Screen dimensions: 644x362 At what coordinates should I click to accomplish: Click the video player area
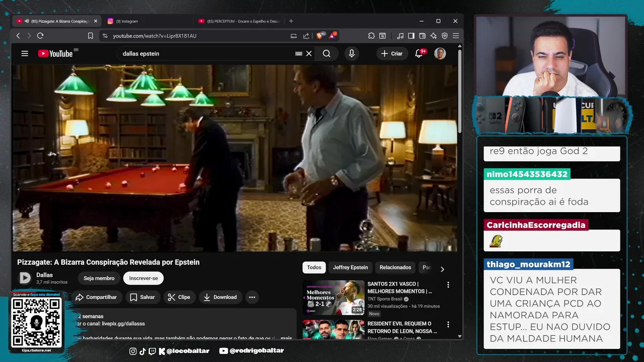coord(234,158)
